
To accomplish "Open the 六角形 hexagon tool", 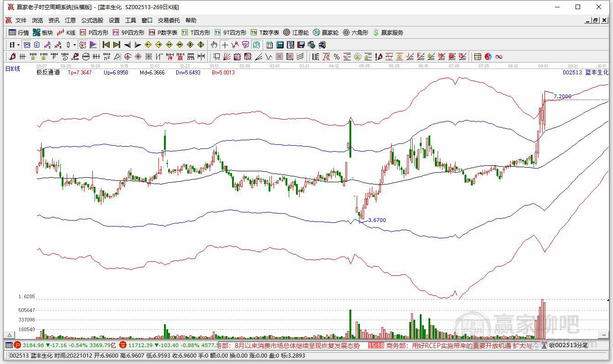I will (355, 32).
